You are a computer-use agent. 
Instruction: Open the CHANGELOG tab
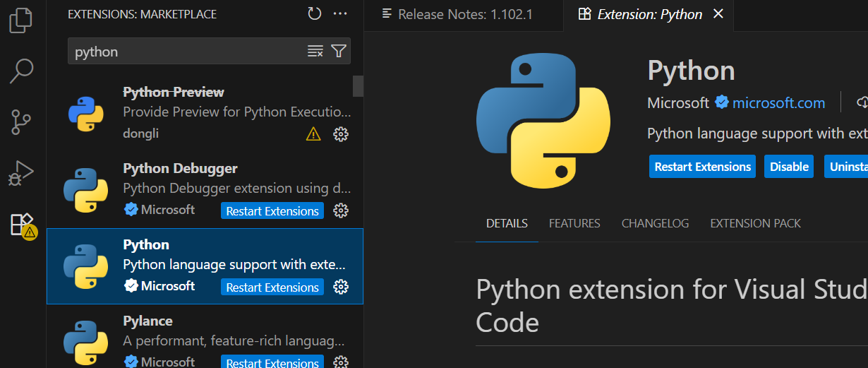655,223
